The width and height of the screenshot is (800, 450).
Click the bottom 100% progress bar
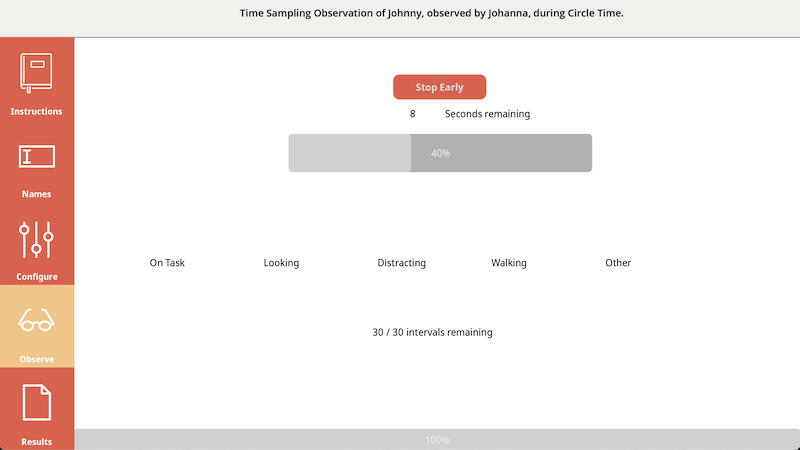(437, 440)
